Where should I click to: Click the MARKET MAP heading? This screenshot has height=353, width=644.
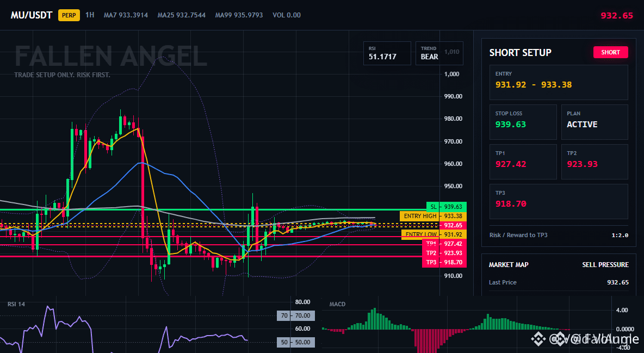[509, 265]
